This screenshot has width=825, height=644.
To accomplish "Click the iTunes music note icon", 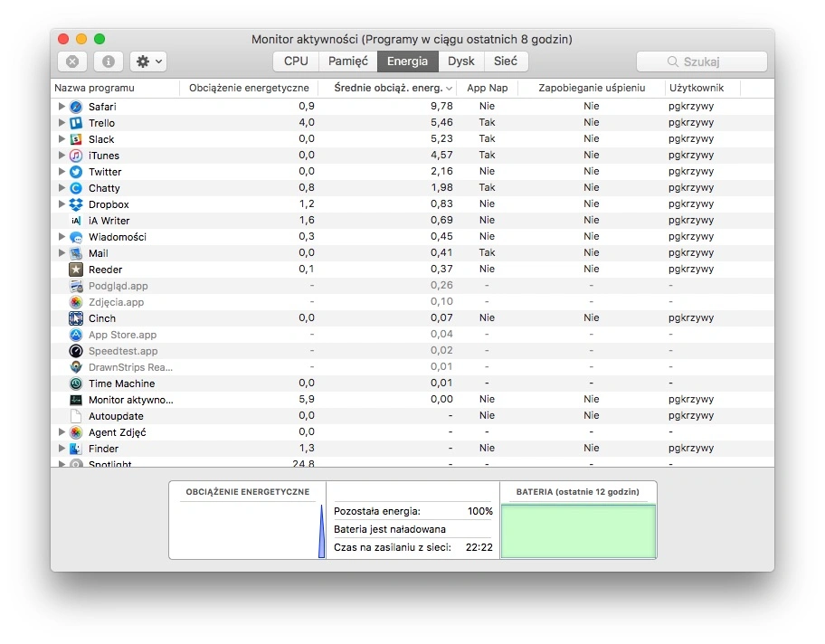I will 76,156.
